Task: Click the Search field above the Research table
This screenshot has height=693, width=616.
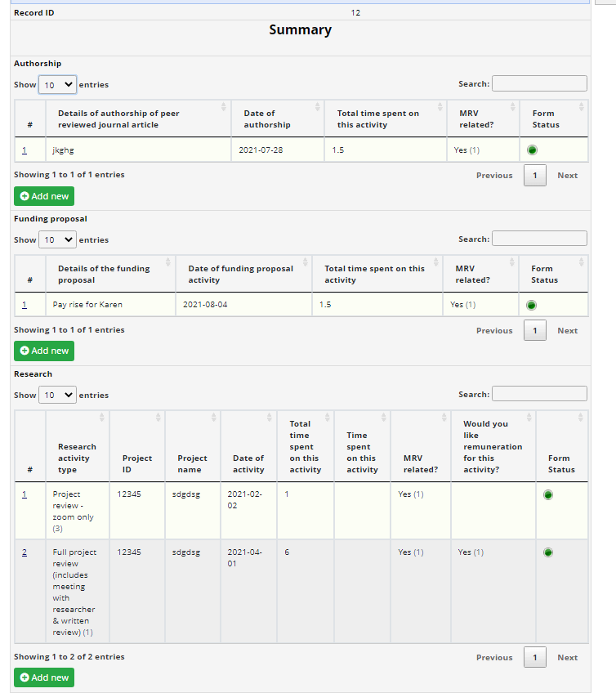Action: click(539, 393)
